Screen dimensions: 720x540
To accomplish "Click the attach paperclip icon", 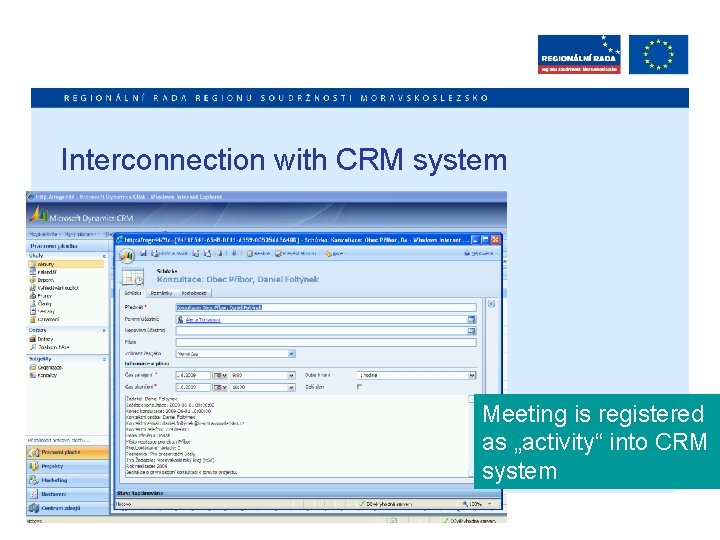I will 234,253.
